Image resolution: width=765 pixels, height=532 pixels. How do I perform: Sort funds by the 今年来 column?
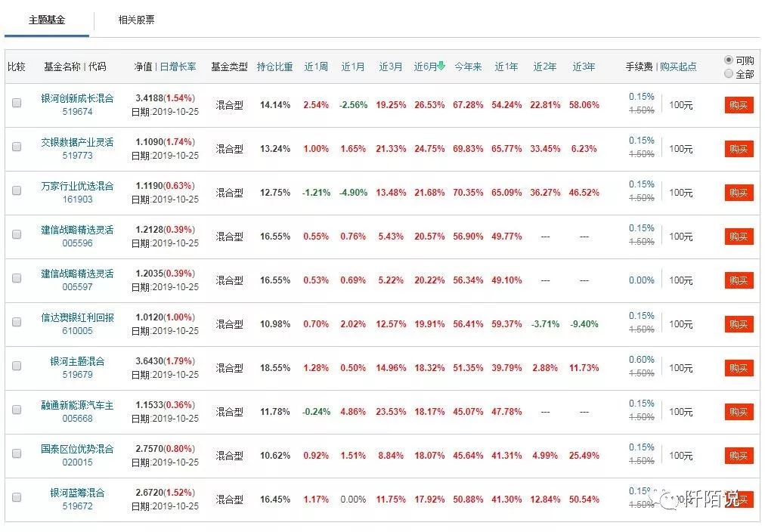point(468,66)
